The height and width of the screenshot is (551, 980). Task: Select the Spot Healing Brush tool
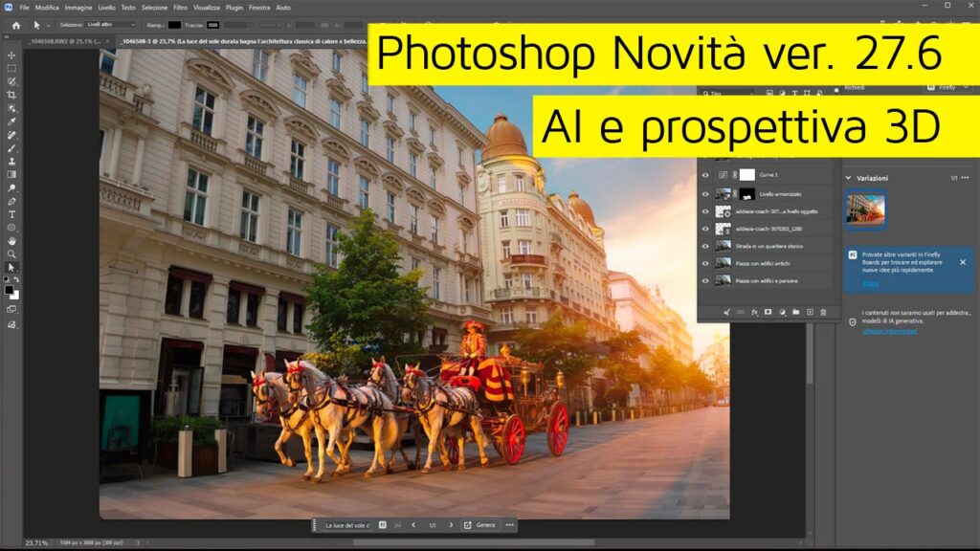click(x=11, y=135)
